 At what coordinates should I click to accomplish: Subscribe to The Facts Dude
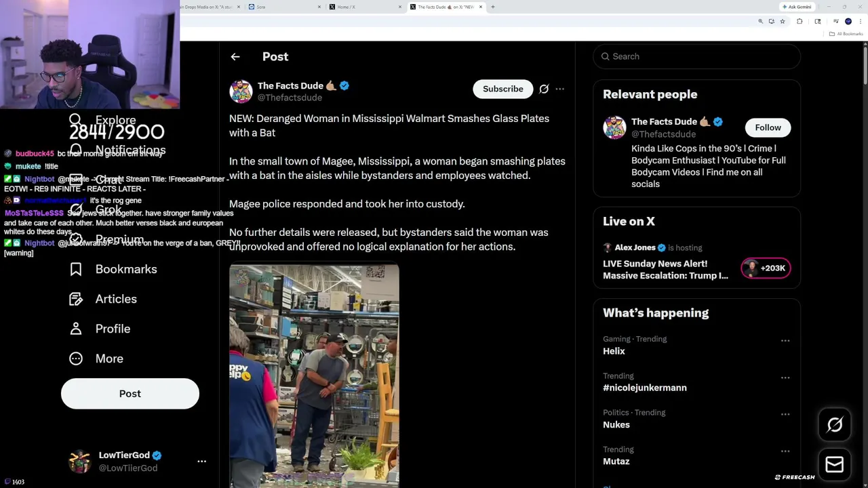[503, 89]
